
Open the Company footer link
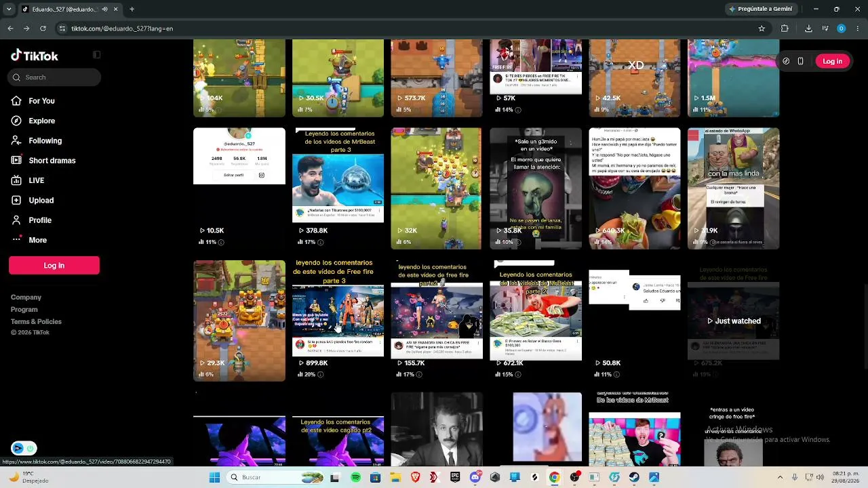(26, 297)
